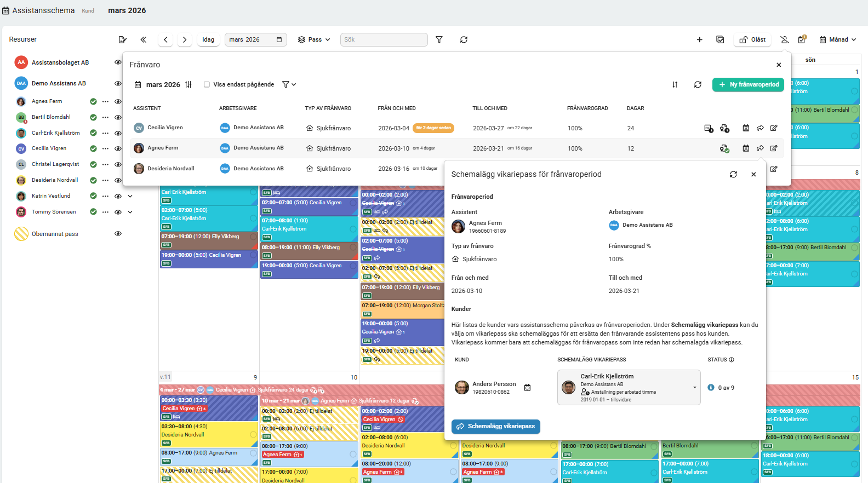Hide Katrin Vestlund from the schedule
Viewport: 868px width, 483px height.
pyautogui.click(x=118, y=196)
